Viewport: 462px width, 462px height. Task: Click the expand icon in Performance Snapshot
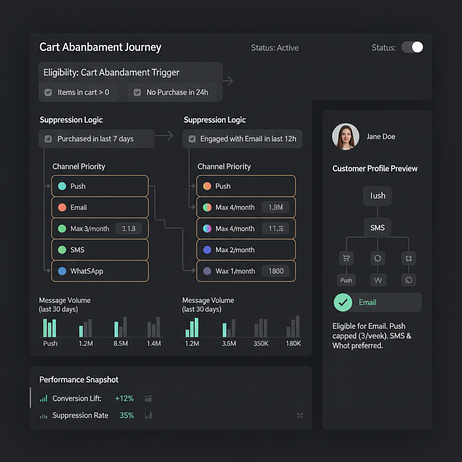click(x=299, y=415)
